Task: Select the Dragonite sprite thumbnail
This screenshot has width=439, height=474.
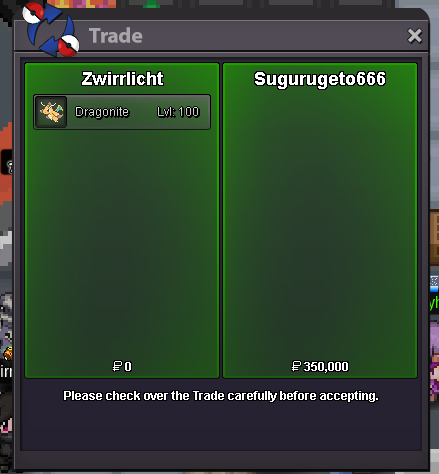Action: pos(51,112)
